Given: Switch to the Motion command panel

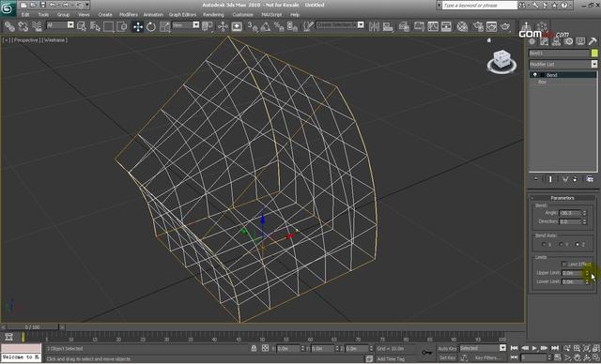Looking at the screenshot, I should [x=569, y=41].
